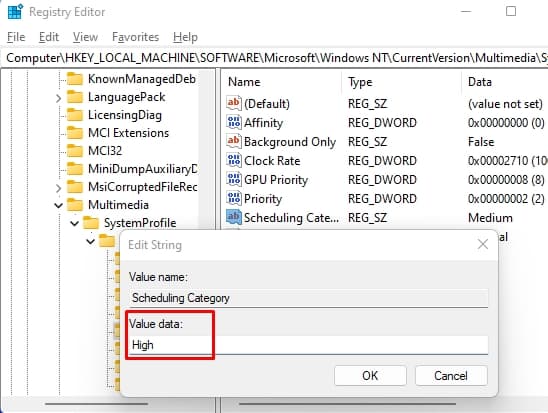Click the GPU Priority DWORD icon

[234, 179]
